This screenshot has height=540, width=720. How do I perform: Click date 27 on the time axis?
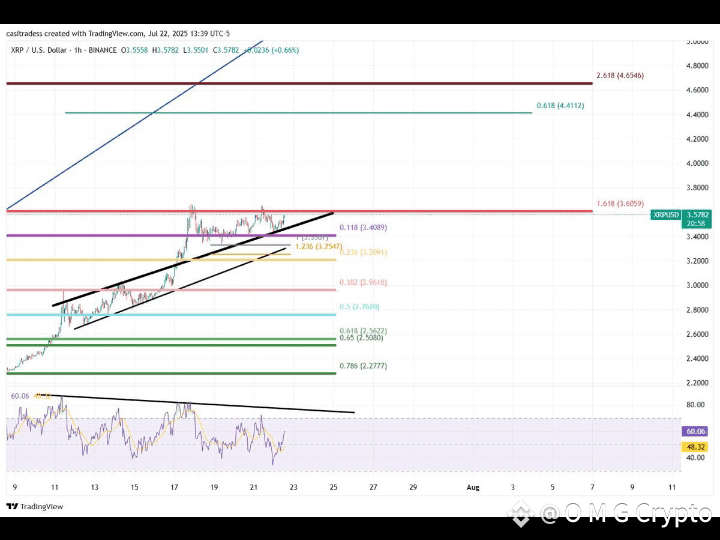[373, 487]
